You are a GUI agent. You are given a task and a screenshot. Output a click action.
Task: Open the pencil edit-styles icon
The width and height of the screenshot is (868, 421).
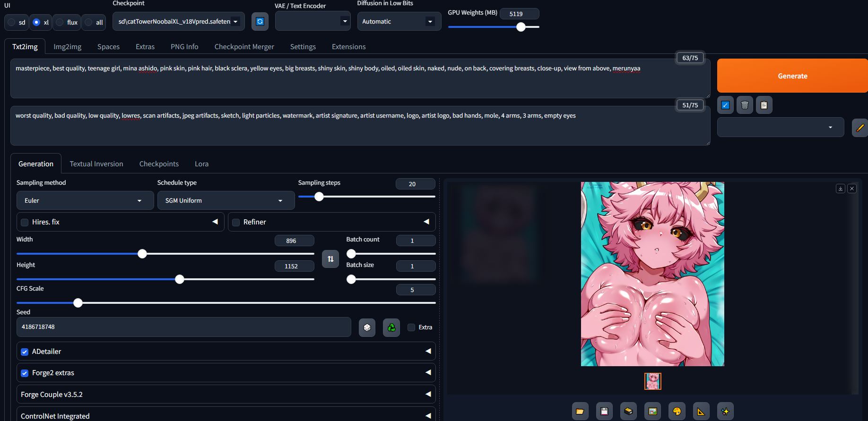coord(860,128)
